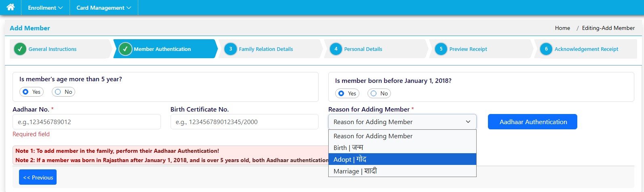Select No for age more than 5 year
Screen dimensions: 644x192
click(x=58, y=92)
